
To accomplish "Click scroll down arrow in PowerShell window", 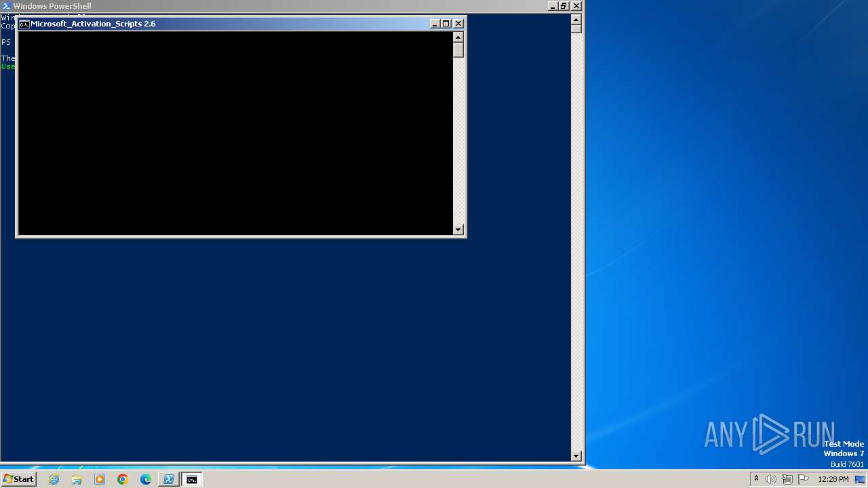I will [576, 457].
